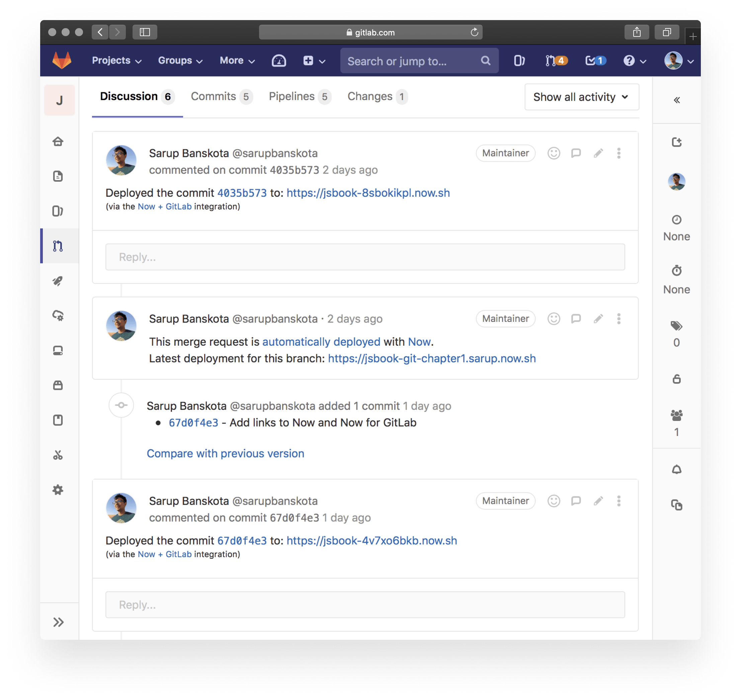
Task: Open Wiki book icon in sidebar
Action: (x=58, y=420)
